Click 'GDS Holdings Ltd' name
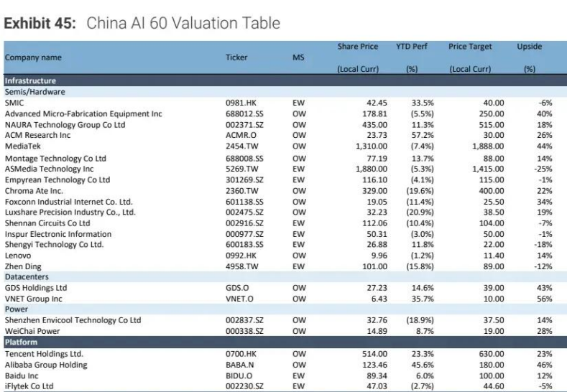This screenshot has width=567, height=392. pyautogui.click(x=36, y=288)
